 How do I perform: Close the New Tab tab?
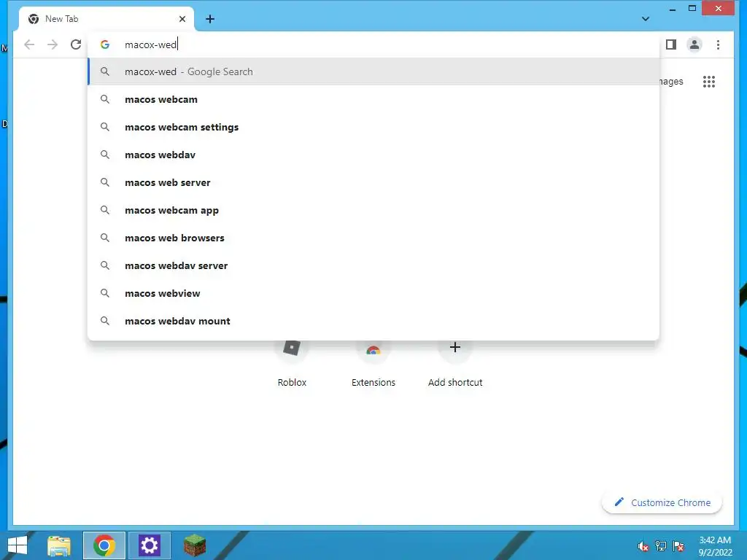(x=182, y=19)
